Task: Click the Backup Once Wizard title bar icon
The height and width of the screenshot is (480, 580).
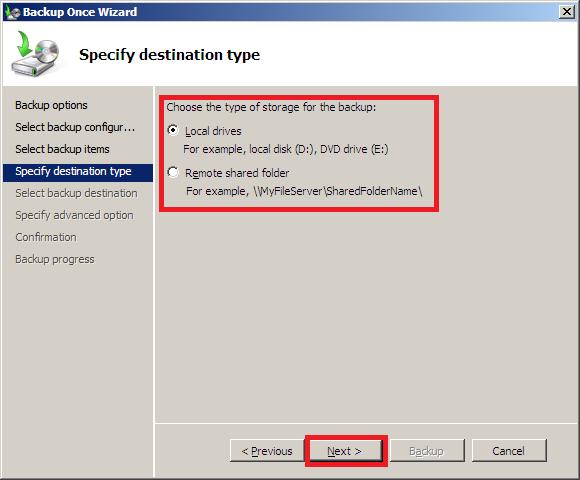Action: coord(12,12)
